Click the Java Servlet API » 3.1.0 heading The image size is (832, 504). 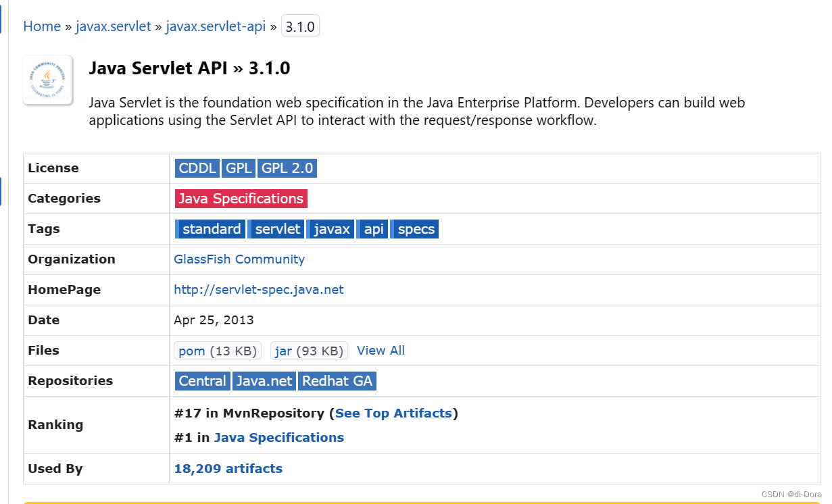(x=189, y=68)
